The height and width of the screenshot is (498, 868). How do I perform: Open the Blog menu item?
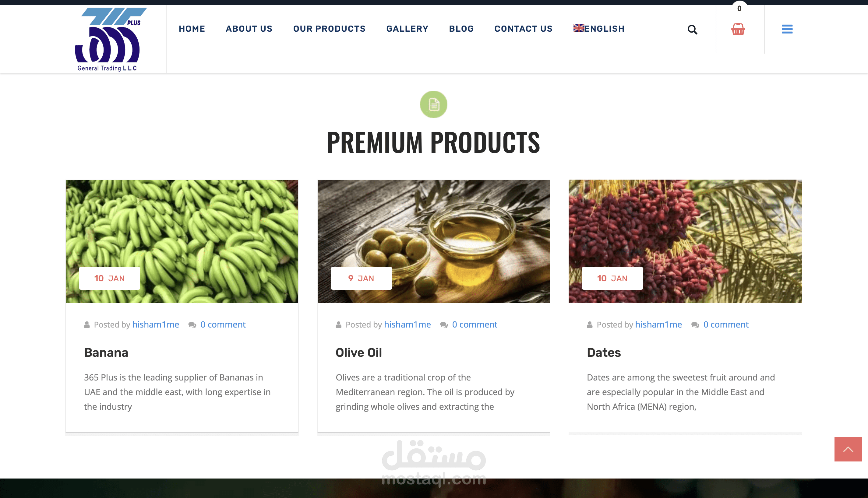click(461, 29)
